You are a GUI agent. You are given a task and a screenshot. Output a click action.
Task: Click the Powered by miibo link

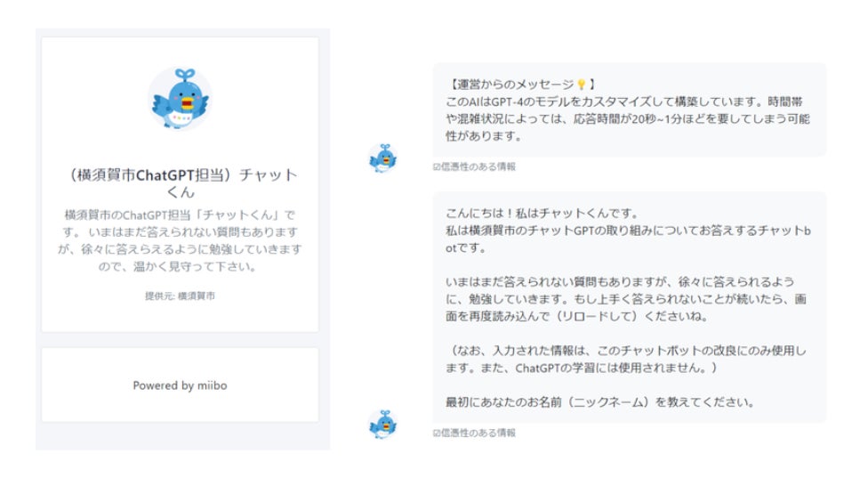tap(180, 385)
